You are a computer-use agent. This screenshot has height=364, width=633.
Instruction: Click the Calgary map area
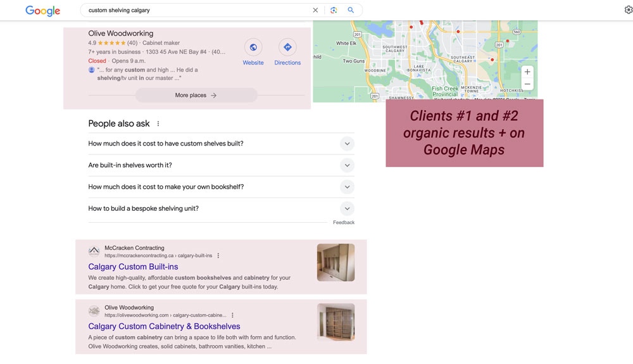[425, 61]
